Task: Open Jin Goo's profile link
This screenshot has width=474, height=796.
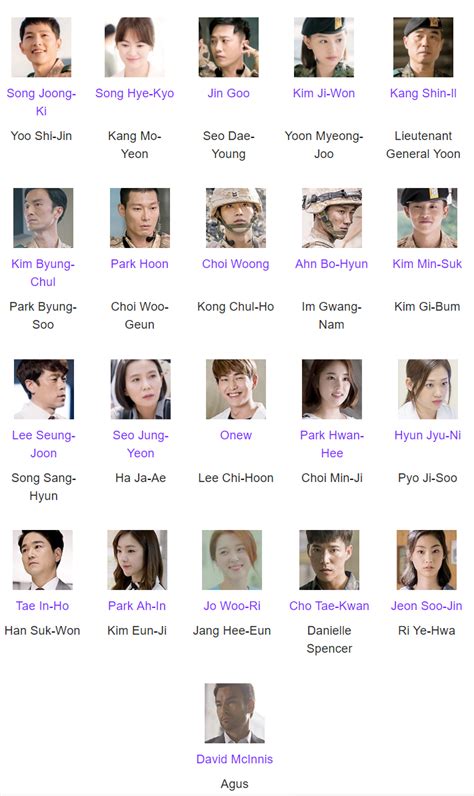Action: coord(228,93)
